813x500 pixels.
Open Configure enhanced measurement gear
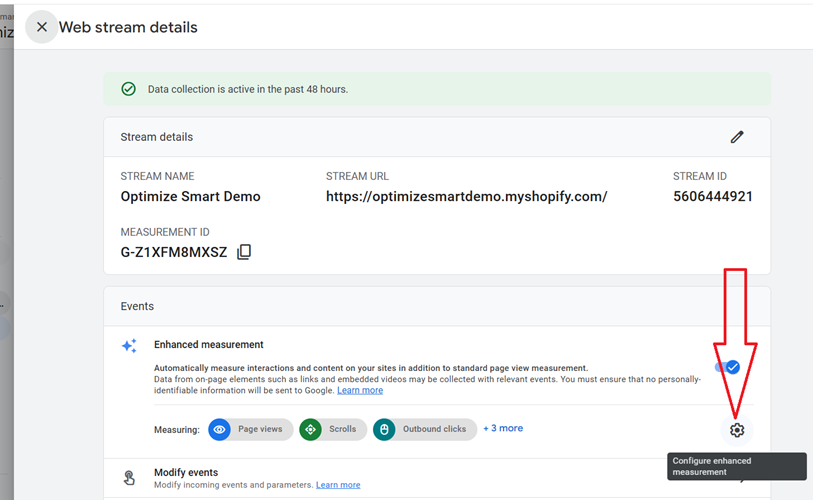737,430
